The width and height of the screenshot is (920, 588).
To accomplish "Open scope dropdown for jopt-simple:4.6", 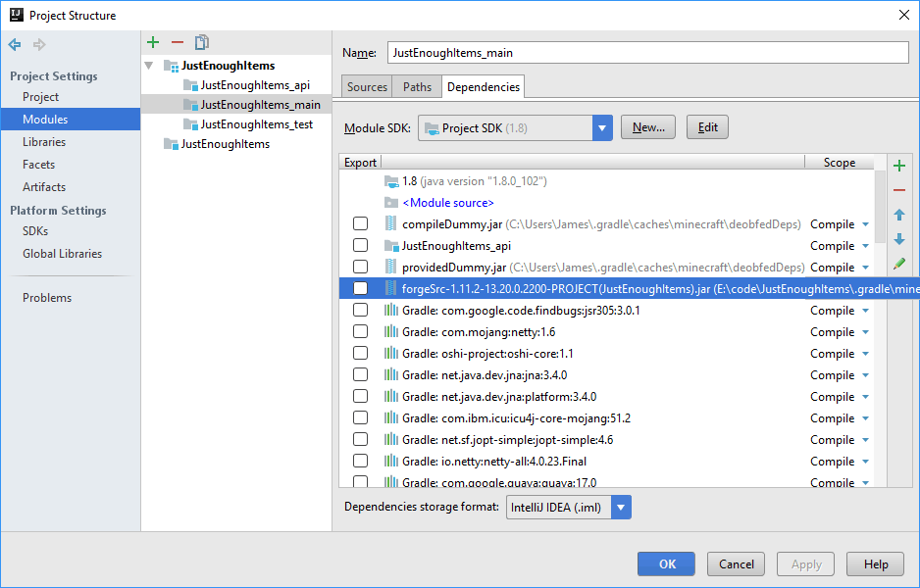I will [865, 440].
